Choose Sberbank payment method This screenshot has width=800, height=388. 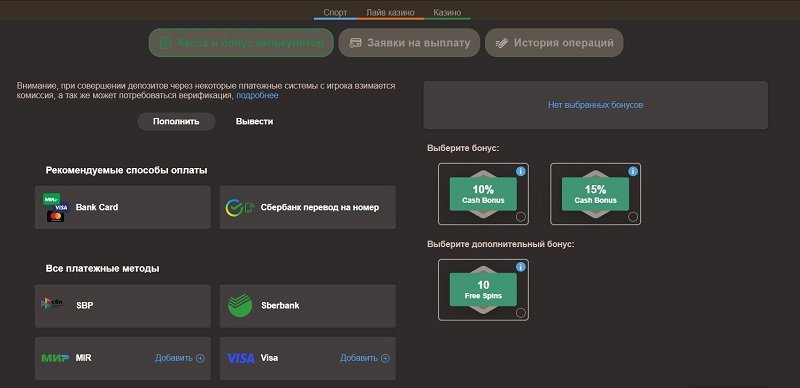click(x=308, y=306)
